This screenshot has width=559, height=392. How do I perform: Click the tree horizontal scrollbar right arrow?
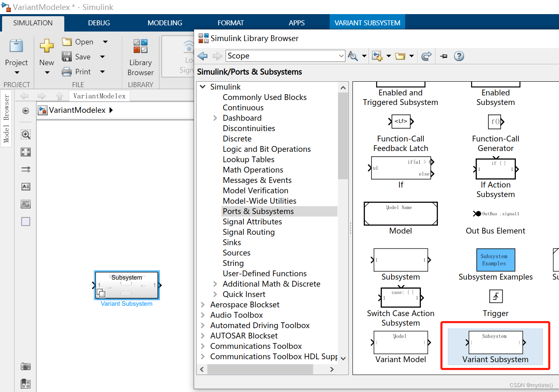(x=332, y=369)
